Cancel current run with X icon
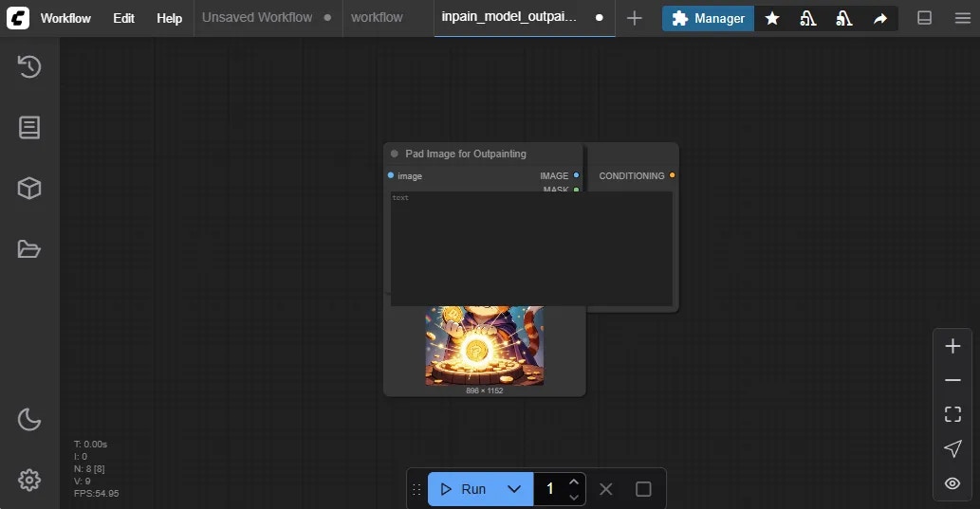Viewport: 980px width, 509px height. click(x=605, y=489)
